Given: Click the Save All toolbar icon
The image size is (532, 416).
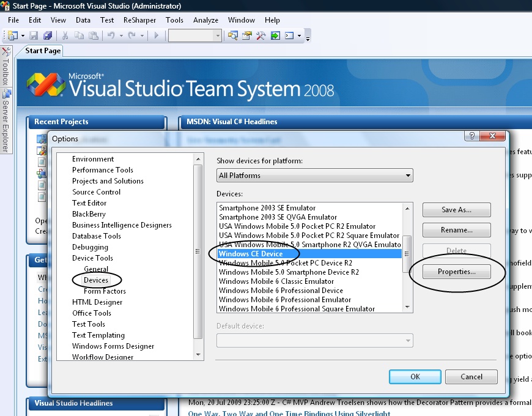Looking at the screenshot, I should click(48, 35).
